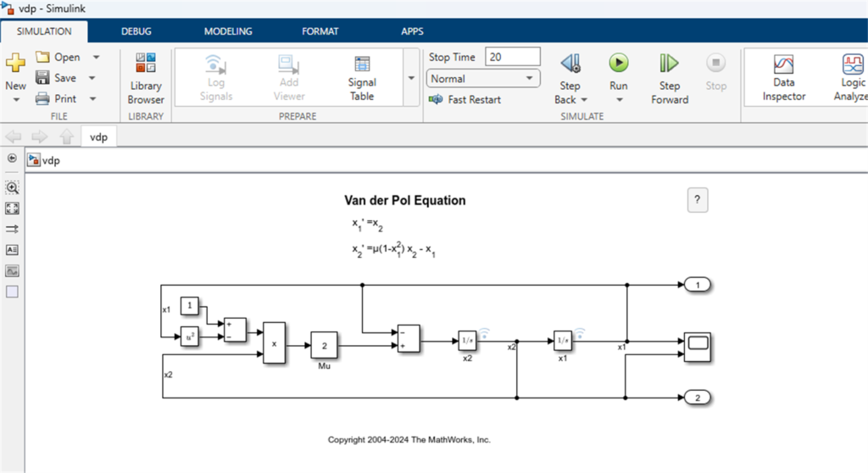Click the Stop simulation button
868x473 pixels.
pos(715,71)
